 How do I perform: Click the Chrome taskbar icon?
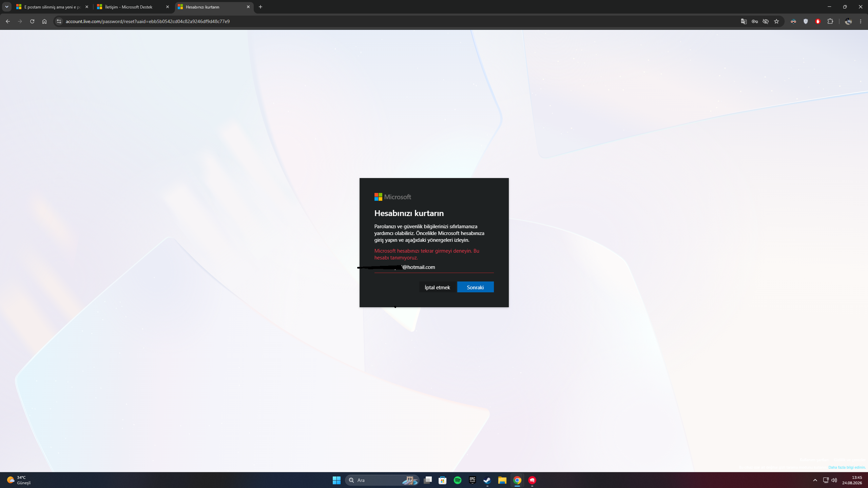point(517,480)
